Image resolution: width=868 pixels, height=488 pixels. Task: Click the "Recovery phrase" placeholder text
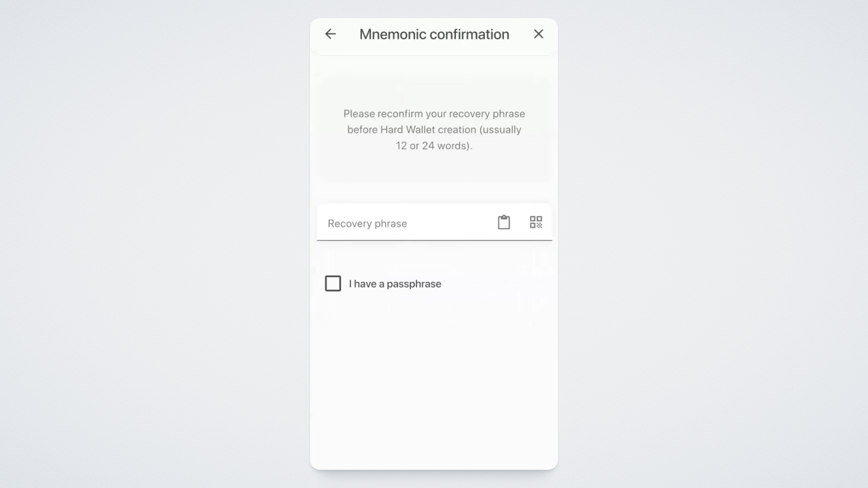point(367,224)
